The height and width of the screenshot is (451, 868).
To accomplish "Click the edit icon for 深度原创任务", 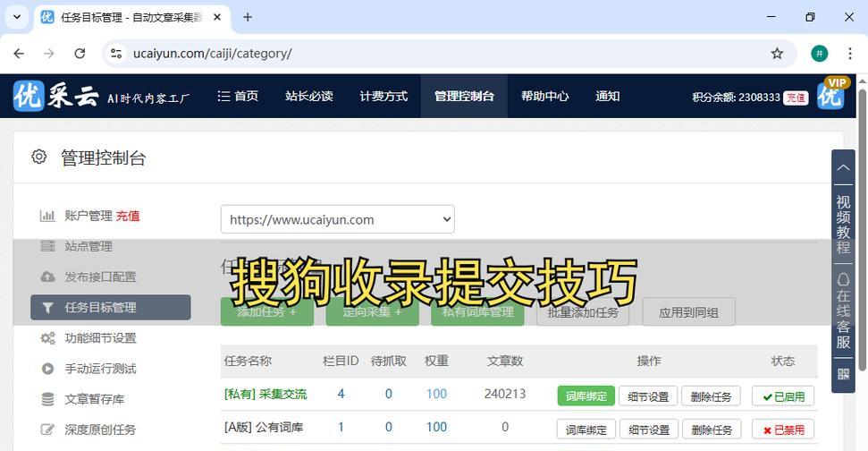I will pos(47,430).
